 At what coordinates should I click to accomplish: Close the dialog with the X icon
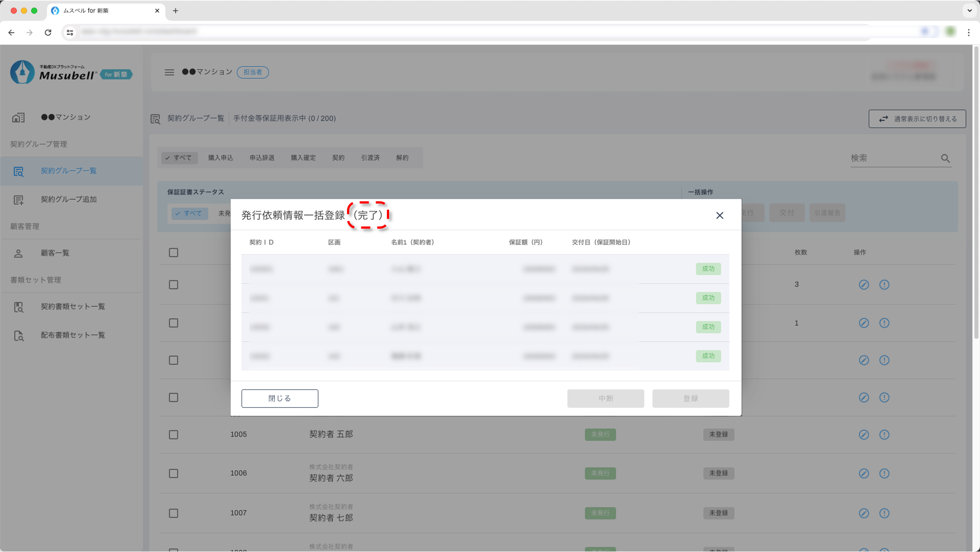coord(719,215)
